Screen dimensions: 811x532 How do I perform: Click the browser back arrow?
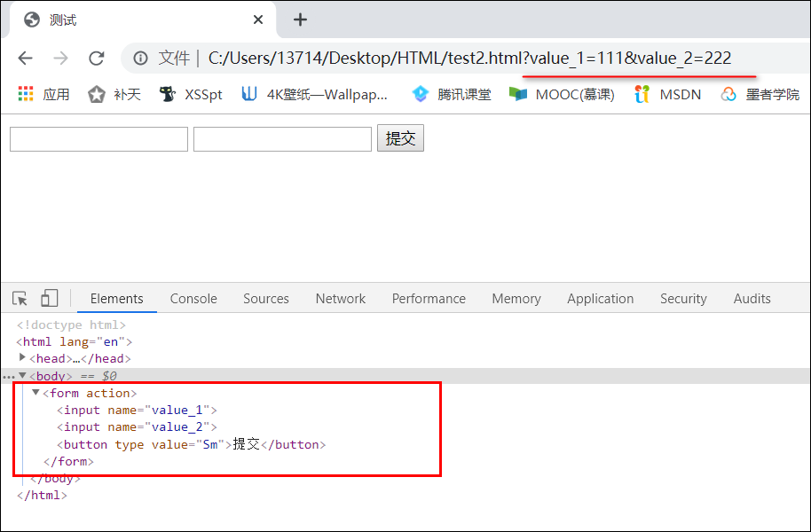(x=25, y=58)
